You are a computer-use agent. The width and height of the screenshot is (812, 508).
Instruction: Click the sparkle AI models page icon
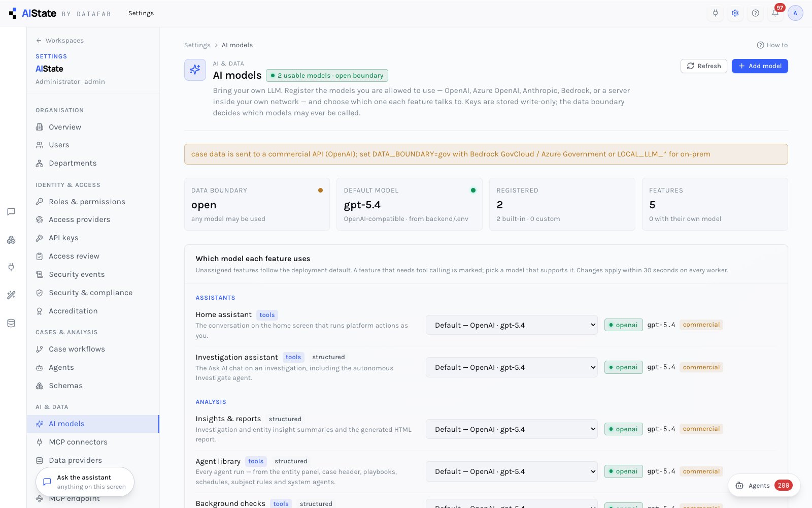[x=195, y=70]
